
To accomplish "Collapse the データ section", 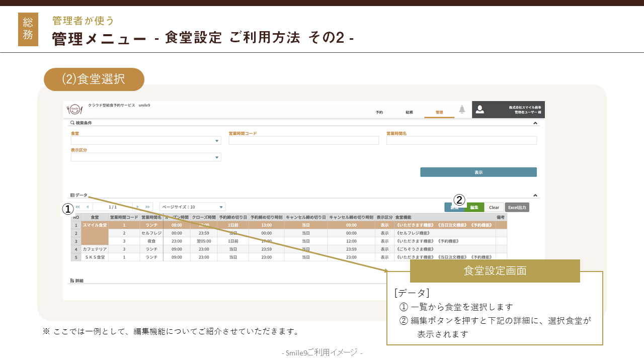I will point(535,196).
